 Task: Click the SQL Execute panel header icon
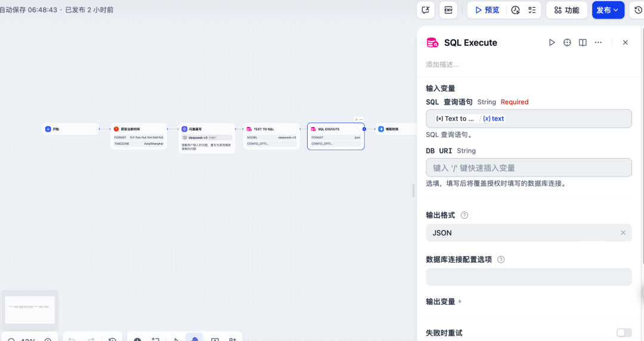[432, 42]
